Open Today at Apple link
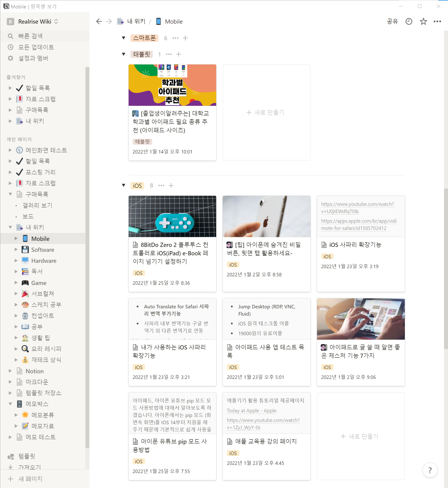The image size is (448, 488). (251, 411)
